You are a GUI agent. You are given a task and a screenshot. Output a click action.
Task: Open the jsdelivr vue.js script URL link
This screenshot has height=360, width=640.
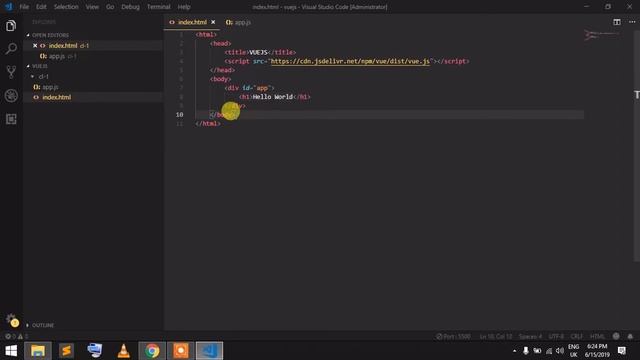[350, 61]
